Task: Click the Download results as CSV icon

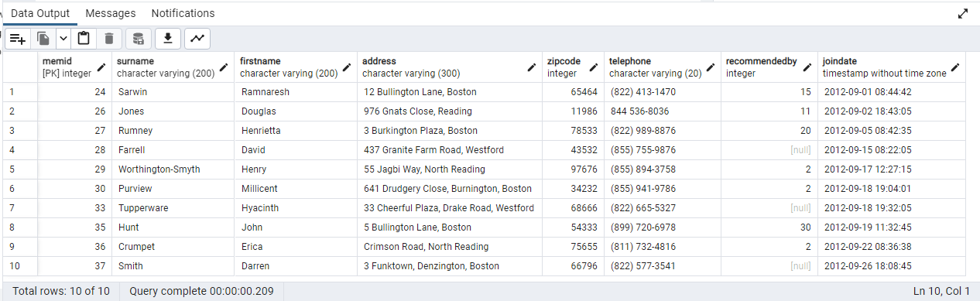Action: [168, 38]
